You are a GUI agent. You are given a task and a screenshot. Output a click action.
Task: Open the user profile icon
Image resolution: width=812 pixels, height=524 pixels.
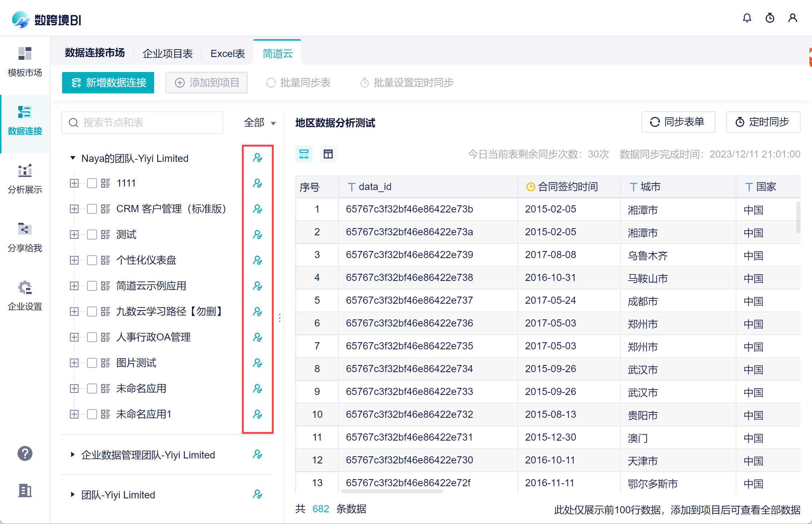pos(792,18)
